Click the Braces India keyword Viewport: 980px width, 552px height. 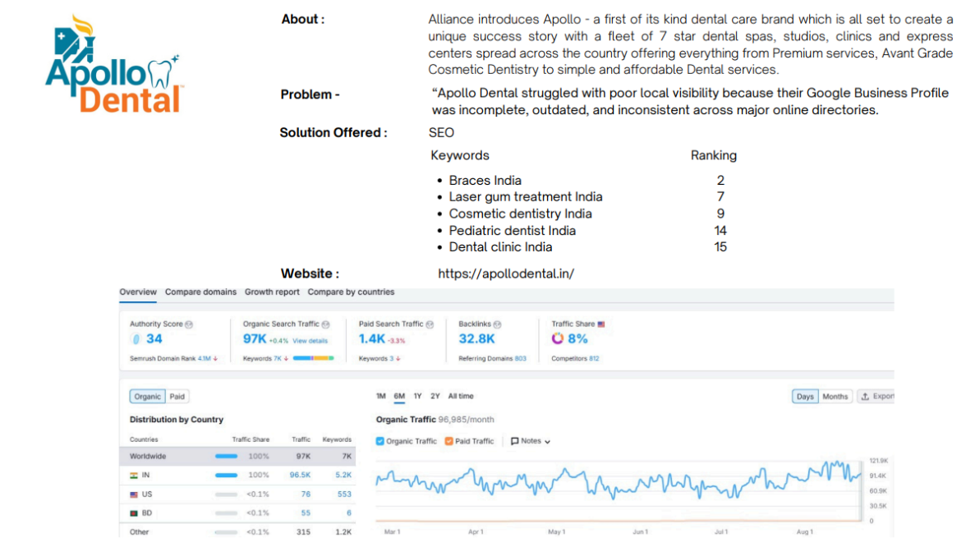pos(485,181)
